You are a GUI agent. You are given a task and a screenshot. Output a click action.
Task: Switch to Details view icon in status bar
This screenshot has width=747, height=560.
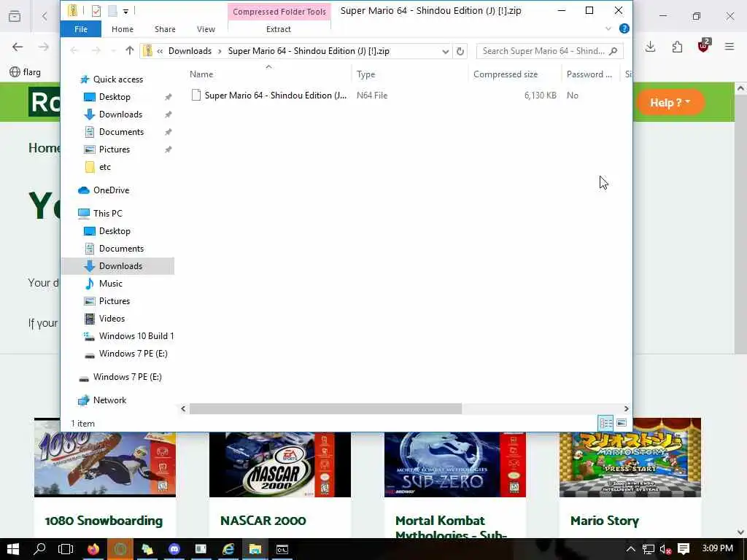point(606,423)
